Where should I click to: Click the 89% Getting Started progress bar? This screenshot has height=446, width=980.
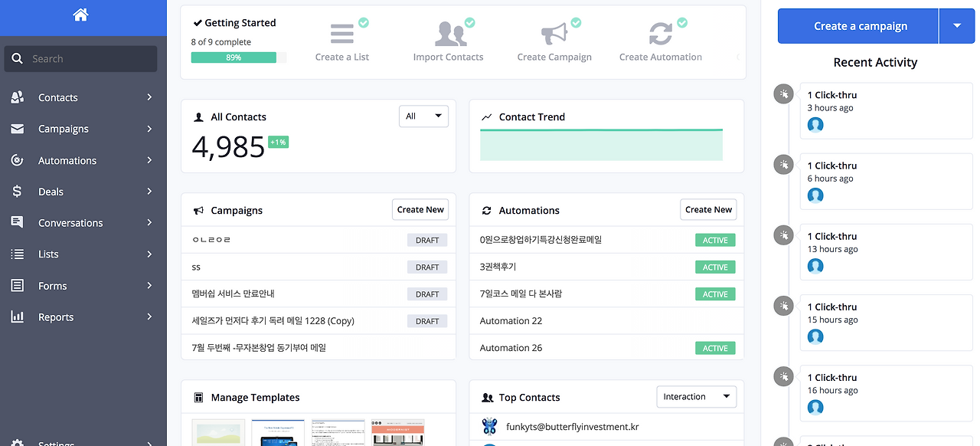(x=239, y=57)
